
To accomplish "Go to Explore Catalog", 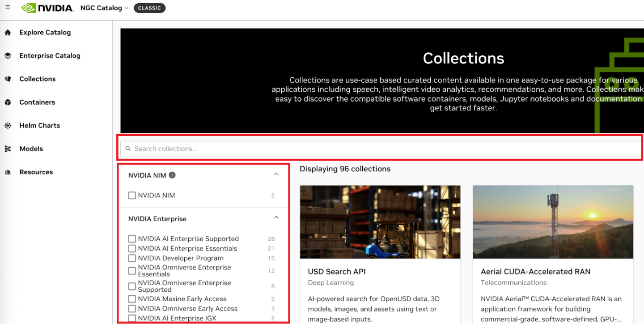I will [x=45, y=33].
